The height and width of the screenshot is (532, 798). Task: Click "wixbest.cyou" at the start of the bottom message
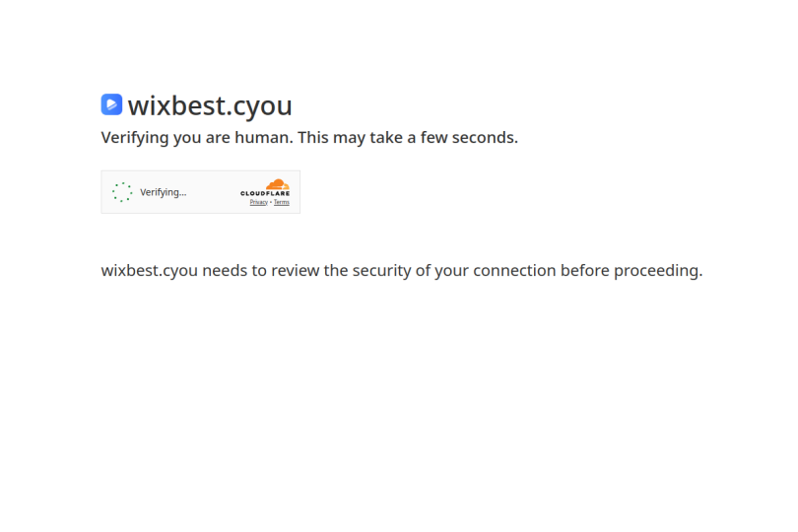[149, 270]
